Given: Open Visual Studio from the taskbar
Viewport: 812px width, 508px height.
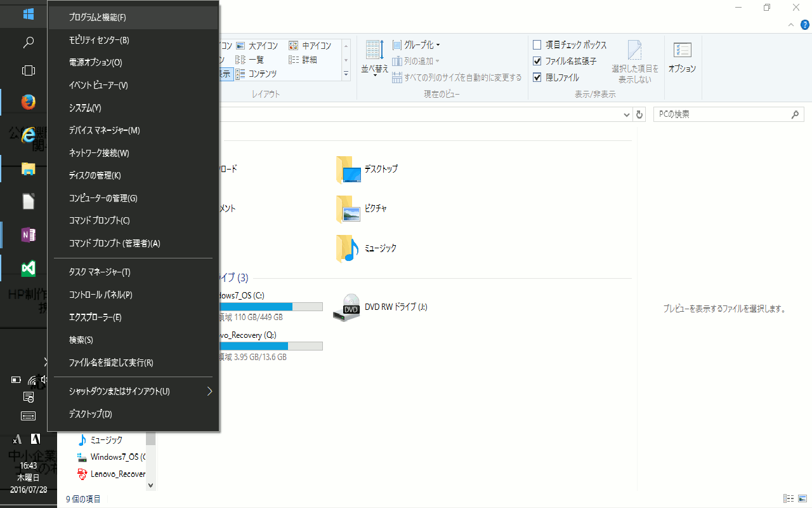Looking at the screenshot, I should pyautogui.click(x=28, y=269).
